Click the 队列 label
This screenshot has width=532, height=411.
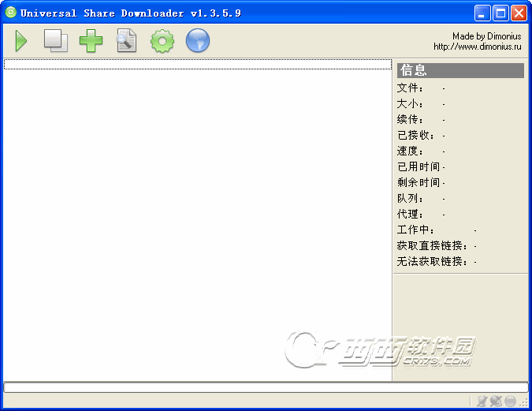[x=410, y=198]
